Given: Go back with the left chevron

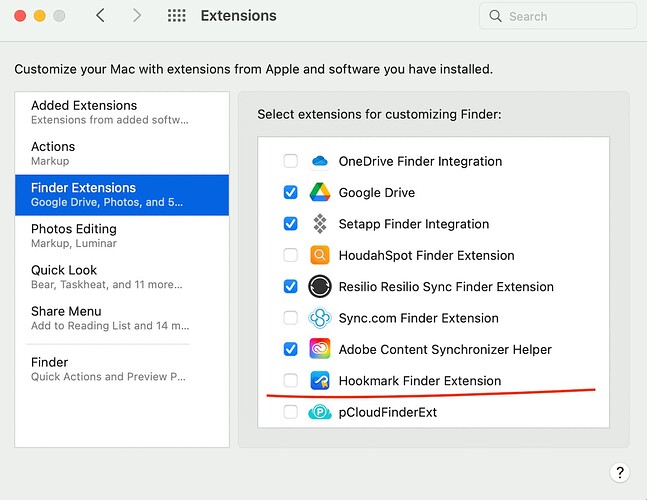Looking at the screenshot, I should [100, 16].
